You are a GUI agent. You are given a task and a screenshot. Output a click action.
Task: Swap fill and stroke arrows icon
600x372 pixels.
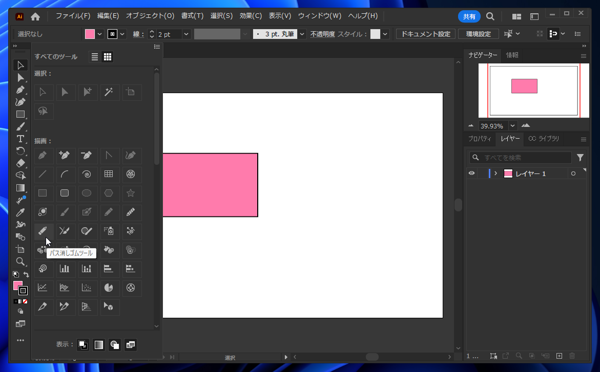click(x=26, y=274)
